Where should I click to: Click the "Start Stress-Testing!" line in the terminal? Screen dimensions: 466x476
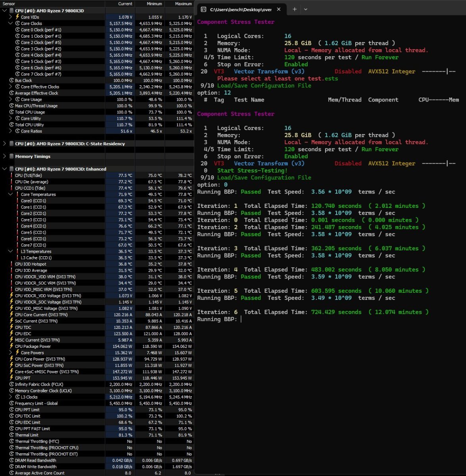[x=252, y=171]
